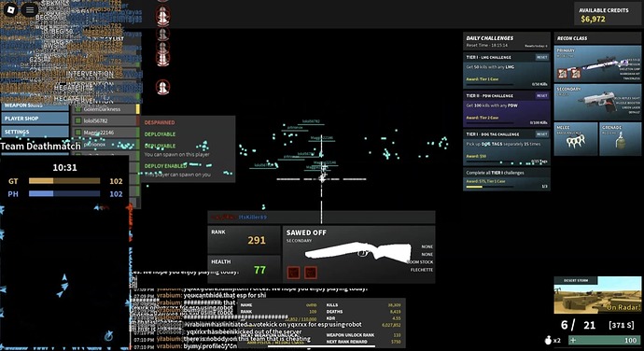Screen dimensions: 644x351
Task: Click the plus icon on health bar
Action: click(x=573, y=341)
